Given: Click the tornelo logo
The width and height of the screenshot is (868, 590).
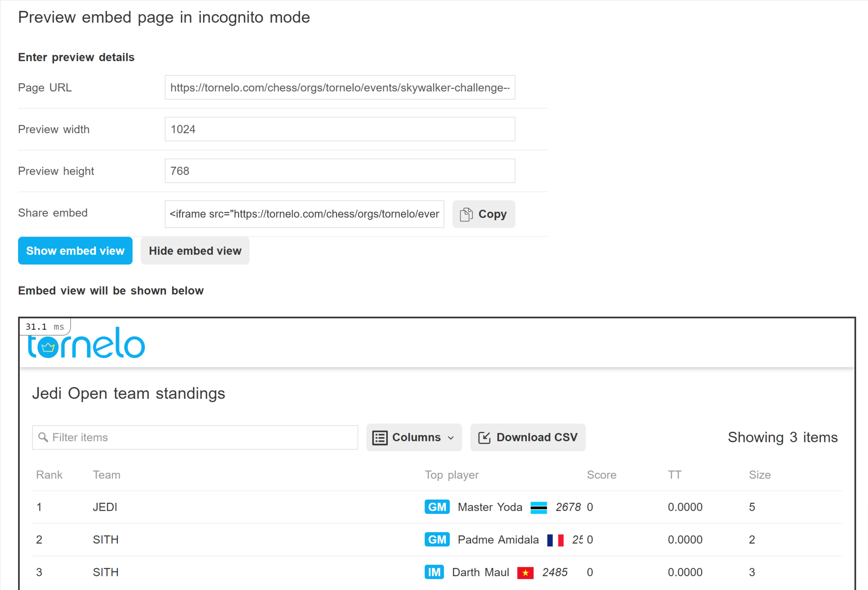Looking at the screenshot, I should click(x=86, y=343).
